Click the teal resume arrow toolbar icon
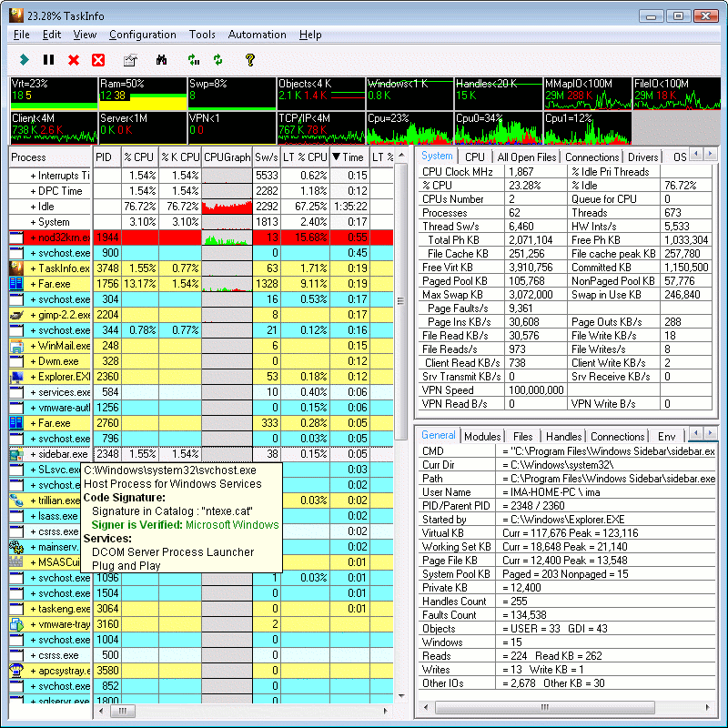Screen dimensions: 728x728 [25, 60]
